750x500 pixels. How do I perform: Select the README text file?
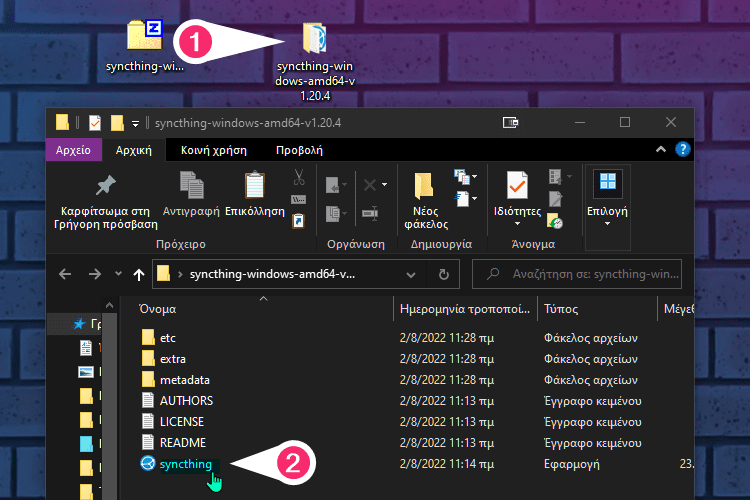[183, 443]
